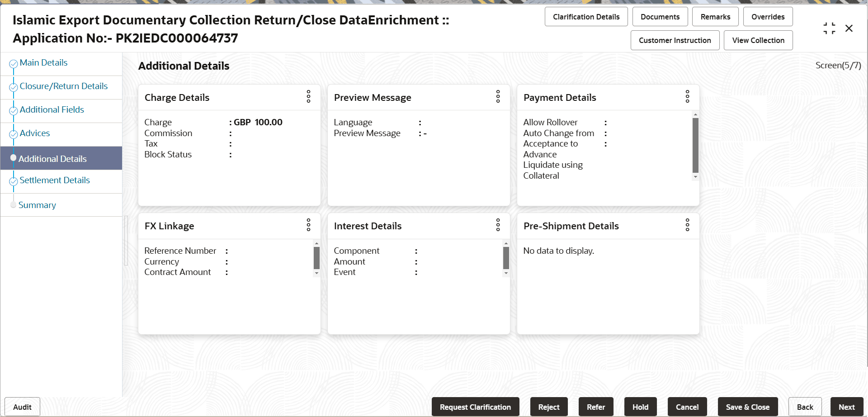The width and height of the screenshot is (868, 417).
Task: Open the Preview Message kebab menu
Action: [x=498, y=97]
